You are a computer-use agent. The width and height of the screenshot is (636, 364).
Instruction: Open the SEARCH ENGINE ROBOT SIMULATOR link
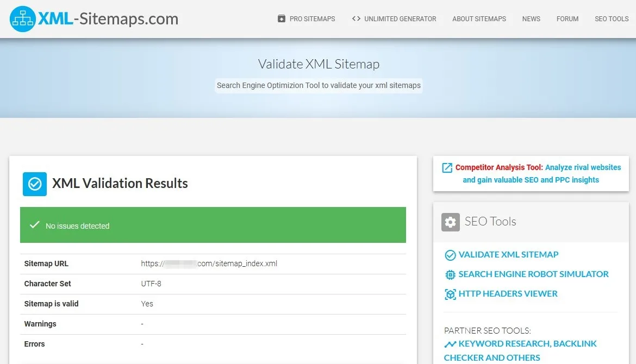533,274
